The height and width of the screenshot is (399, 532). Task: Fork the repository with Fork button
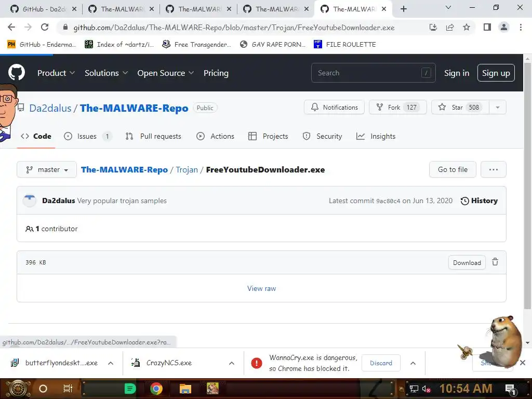(x=397, y=107)
